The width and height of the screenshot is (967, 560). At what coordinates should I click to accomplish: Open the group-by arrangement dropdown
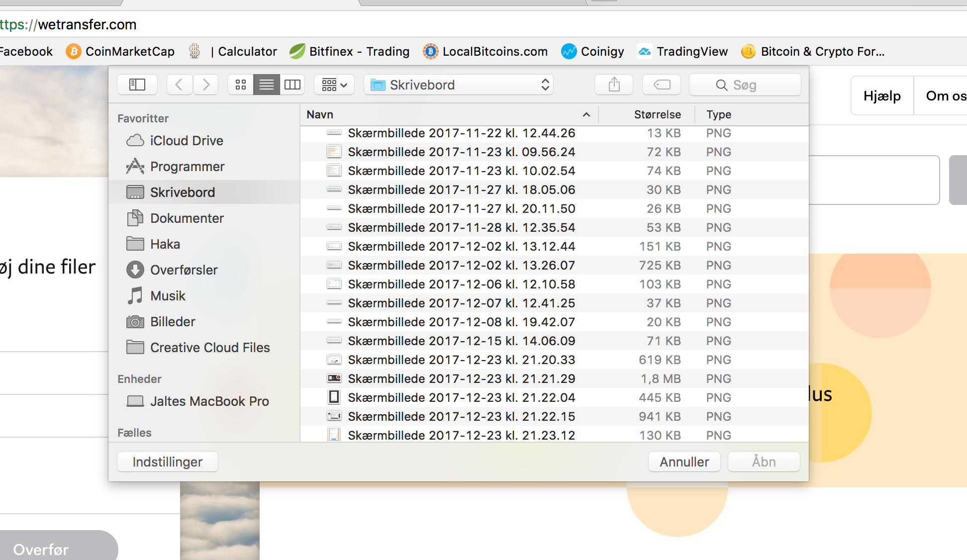tap(334, 85)
